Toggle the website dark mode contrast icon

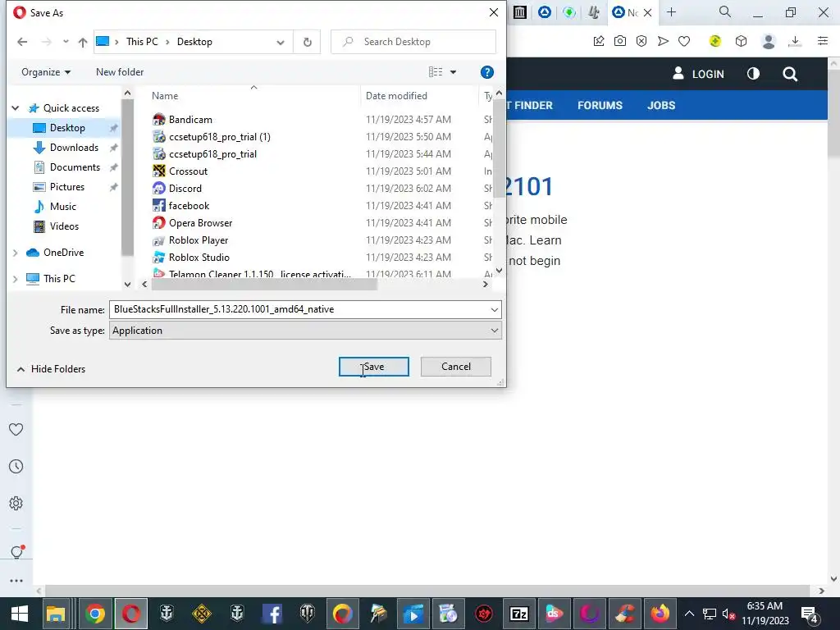pos(753,73)
